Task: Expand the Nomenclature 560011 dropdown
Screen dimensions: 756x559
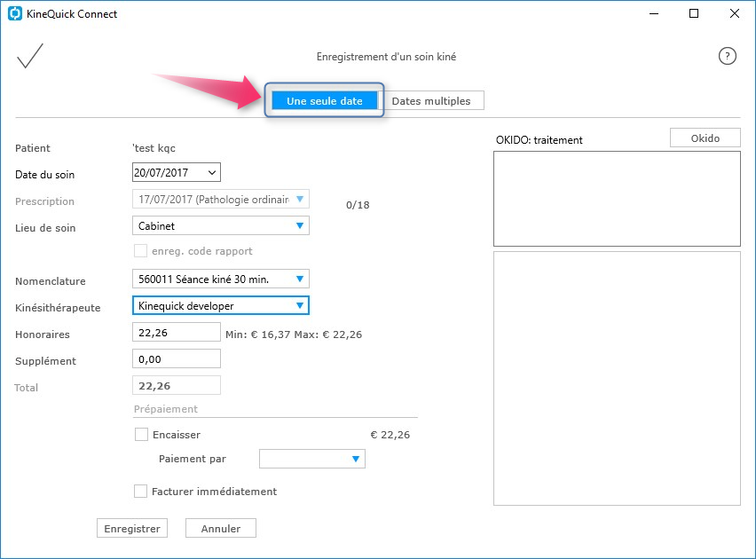Action: [221, 279]
